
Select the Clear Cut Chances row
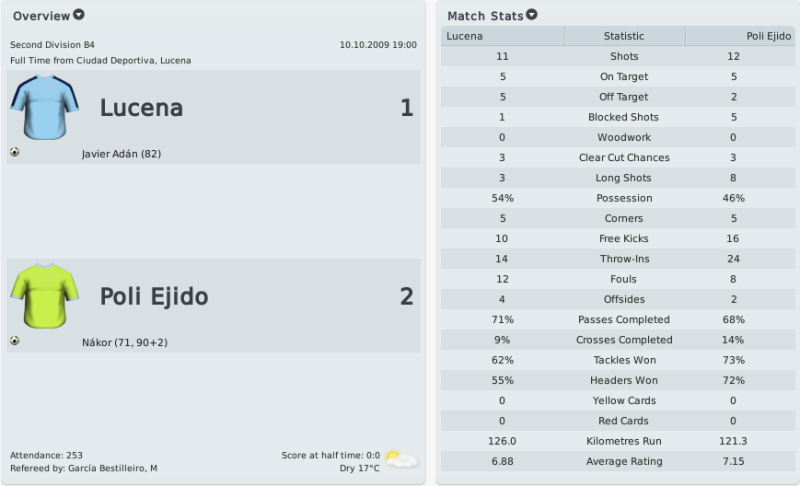click(x=618, y=158)
